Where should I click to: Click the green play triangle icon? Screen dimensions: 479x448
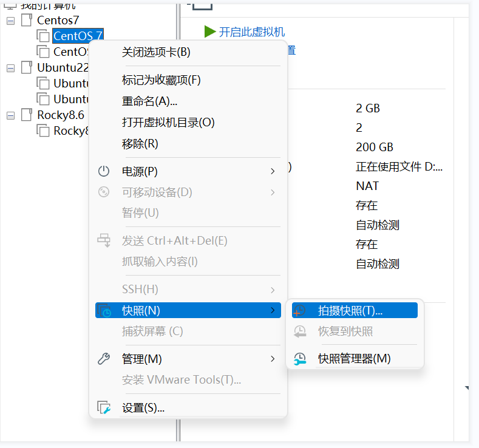pos(210,32)
